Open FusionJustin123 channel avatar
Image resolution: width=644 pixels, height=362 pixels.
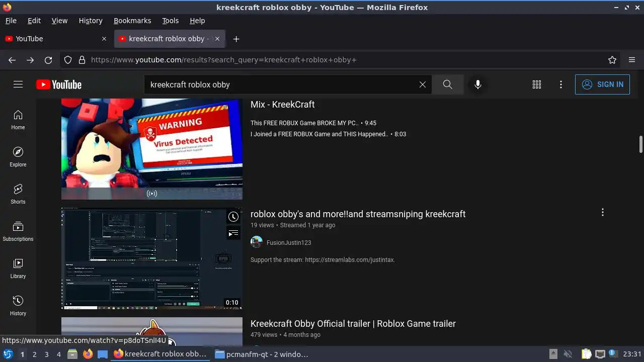click(257, 242)
